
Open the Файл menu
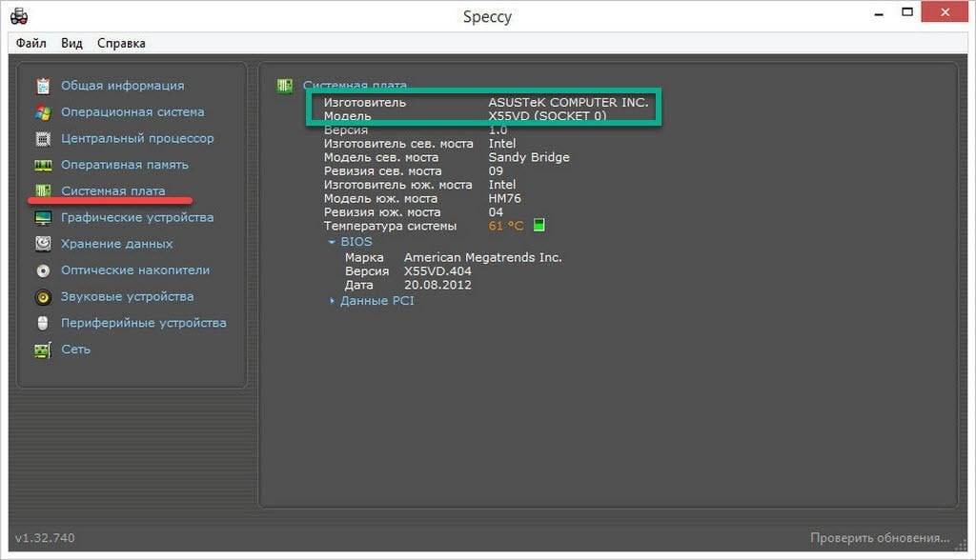[x=30, y=43]
